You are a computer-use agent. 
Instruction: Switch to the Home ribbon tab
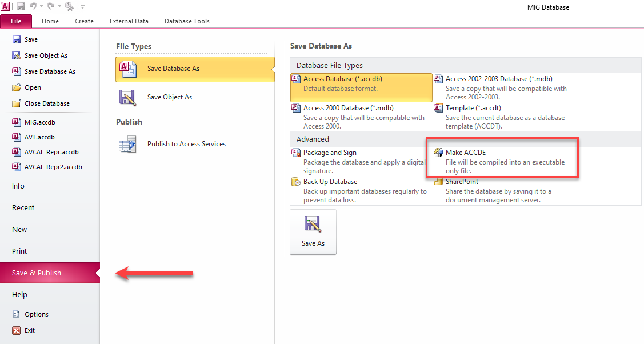coord(50,21)
